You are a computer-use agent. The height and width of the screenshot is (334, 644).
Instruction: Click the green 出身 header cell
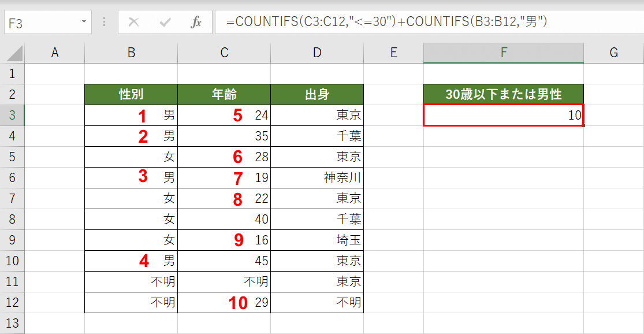317,94
